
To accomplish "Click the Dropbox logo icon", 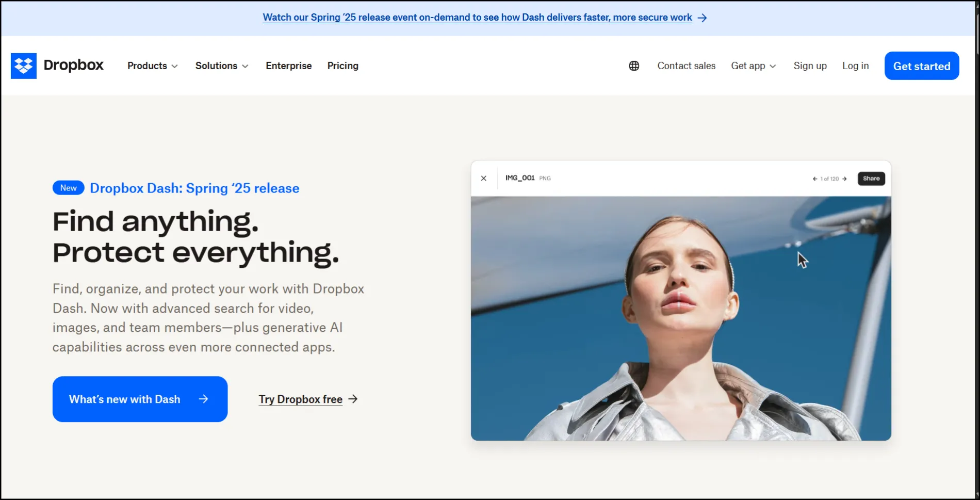I will (x=24, y=66).
